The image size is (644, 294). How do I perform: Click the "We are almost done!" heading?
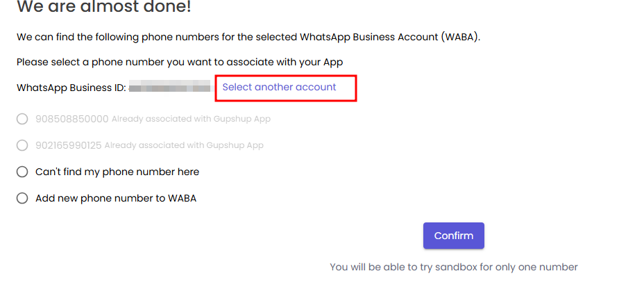(104, 8)
